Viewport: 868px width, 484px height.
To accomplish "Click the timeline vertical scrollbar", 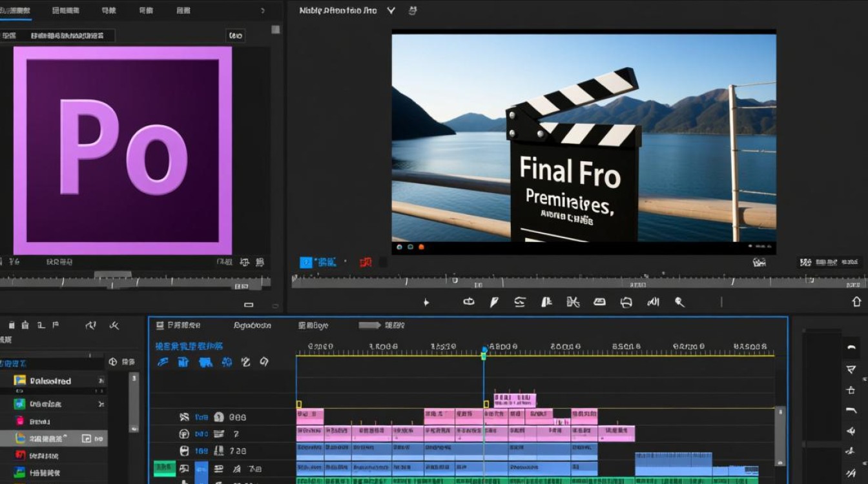I will pos(780,436).
